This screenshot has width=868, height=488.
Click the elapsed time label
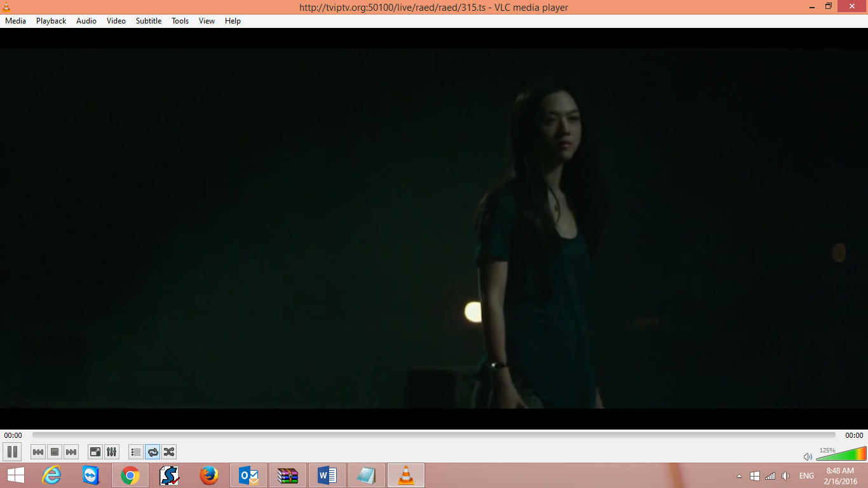(13, 435)
